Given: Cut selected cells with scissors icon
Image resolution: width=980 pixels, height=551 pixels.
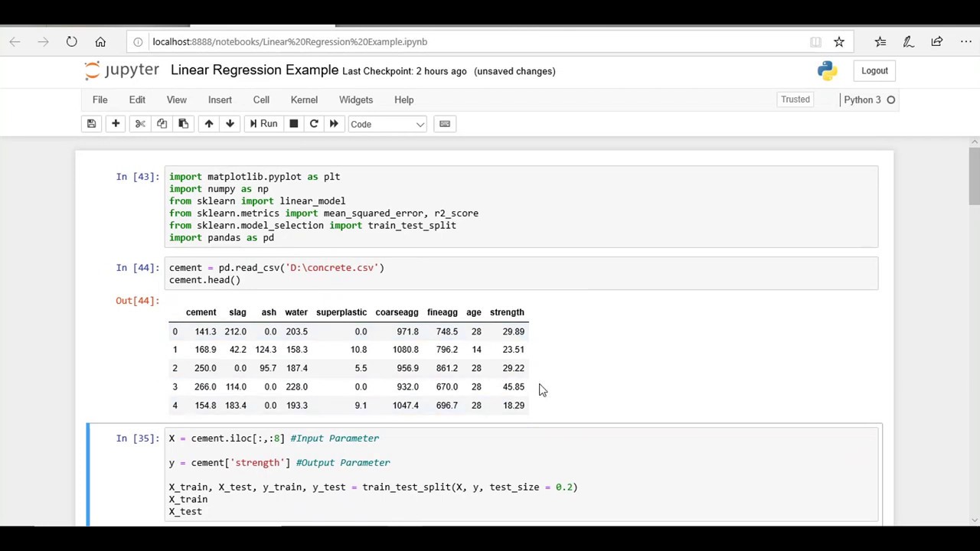Looking at the screenshot, I should tap(140, 124).
